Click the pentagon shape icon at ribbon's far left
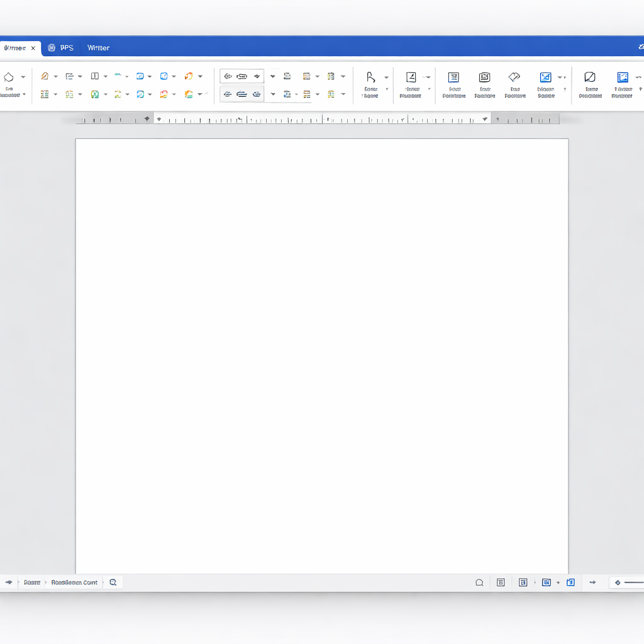Image resolution: width=644 pixels, height=644 pixels. point(9,77)
